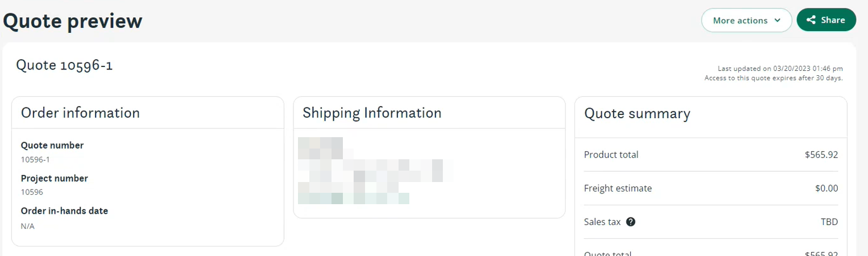Click the Freight estimate amount $0.00
Viewport: 868px width, 256px height.
tap(826, 188)
